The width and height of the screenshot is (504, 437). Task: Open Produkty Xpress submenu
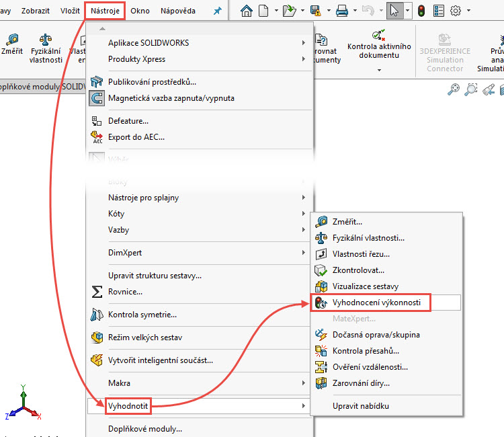(x=200, y=59)
